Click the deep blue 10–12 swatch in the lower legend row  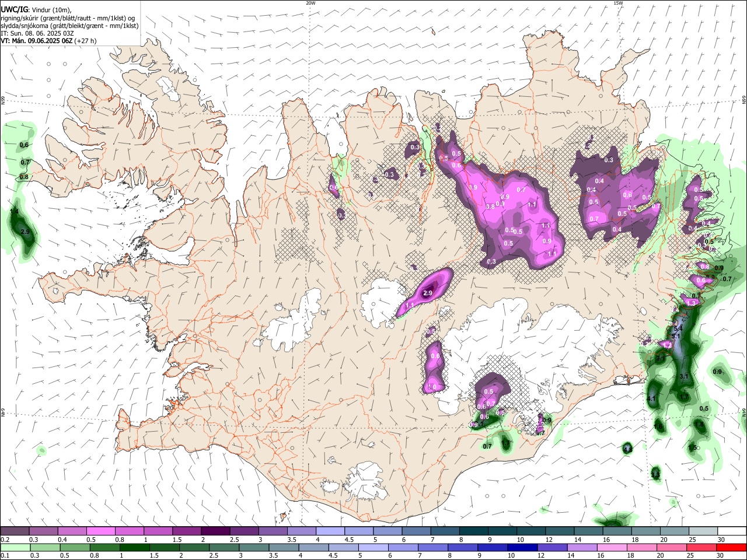point(522,547)
